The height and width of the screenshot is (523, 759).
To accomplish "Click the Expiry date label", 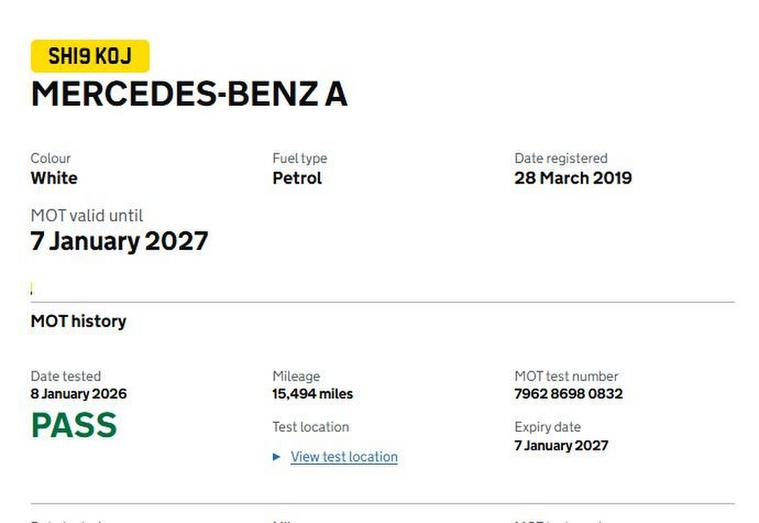I will pyautogui.click(x=547, y=427).
